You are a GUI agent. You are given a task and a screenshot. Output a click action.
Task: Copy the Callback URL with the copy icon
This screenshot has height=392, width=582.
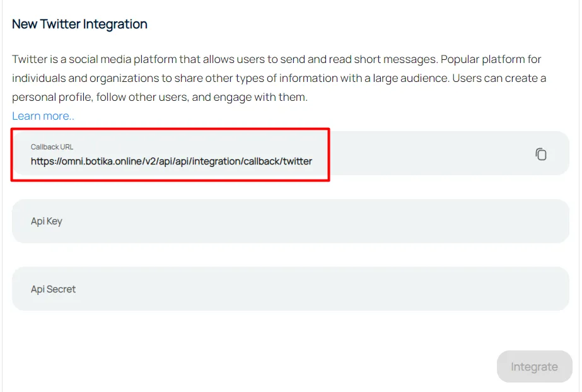point(541,154)
